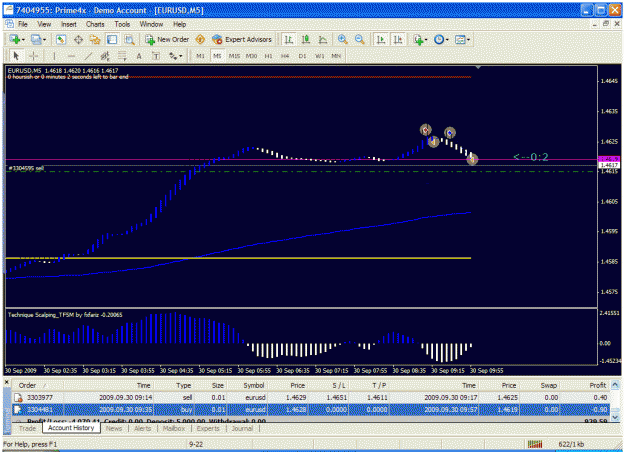625x452 pixels.
Task: Switch to the Mailbox terminal tab
Action: click(174, 428)
